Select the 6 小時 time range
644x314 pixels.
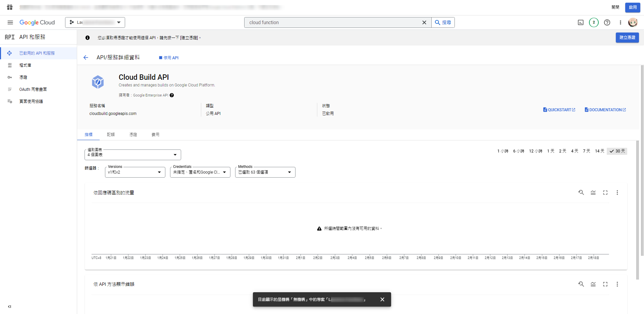[x=519, y=151]
